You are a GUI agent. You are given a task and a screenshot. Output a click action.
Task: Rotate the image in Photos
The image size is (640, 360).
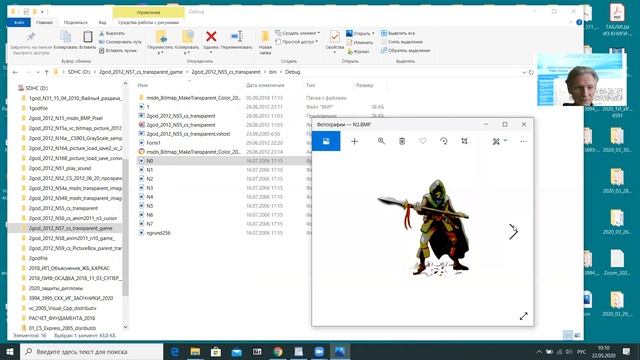(x=444, y=141)
